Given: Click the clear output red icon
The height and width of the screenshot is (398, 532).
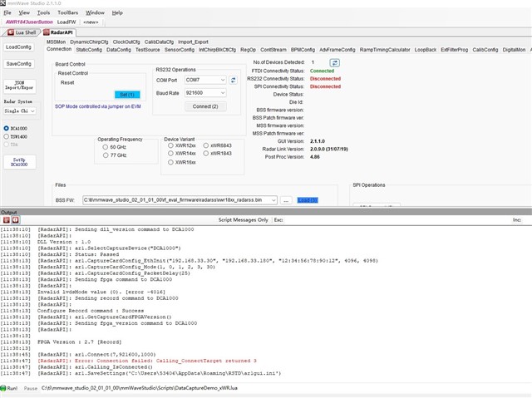Looking at the screenshot, I should (x=6, y=220).
